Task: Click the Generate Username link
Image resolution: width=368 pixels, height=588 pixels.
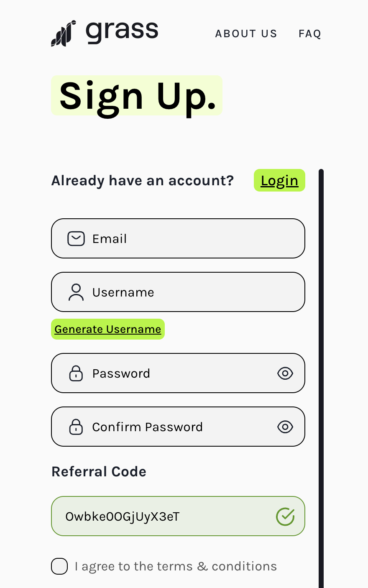Action: [x=108, y=329]
